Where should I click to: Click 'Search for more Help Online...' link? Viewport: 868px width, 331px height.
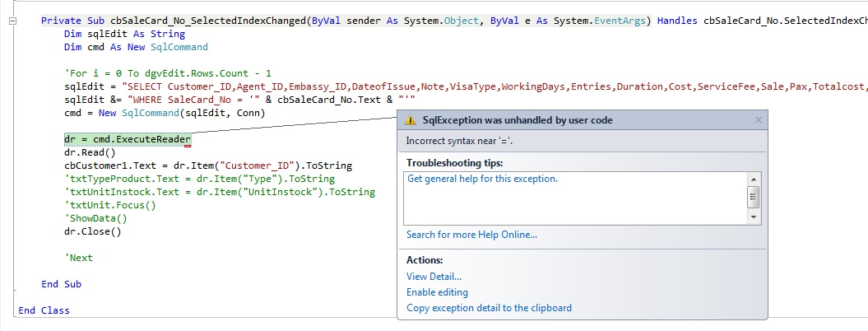(x=471, y=235)
